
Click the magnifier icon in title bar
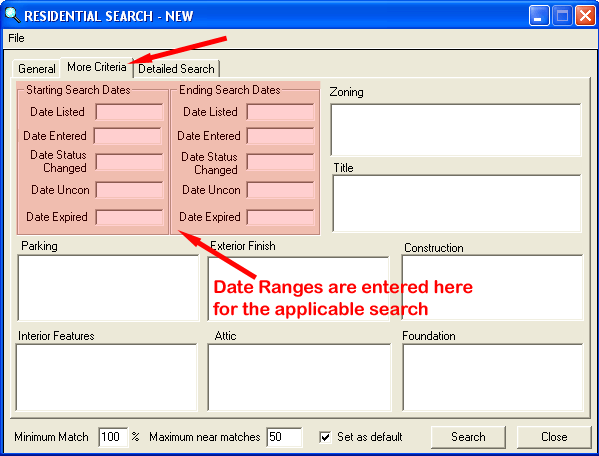(x=12, y=15)
